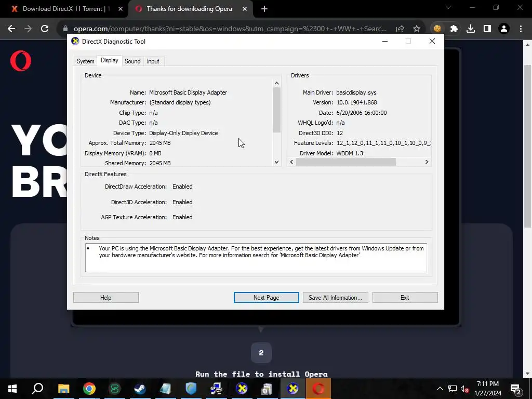Image resolution: width=532 pixels, height=399 pixels.
Task: Open the Windows Start menu
Action: 12,389
